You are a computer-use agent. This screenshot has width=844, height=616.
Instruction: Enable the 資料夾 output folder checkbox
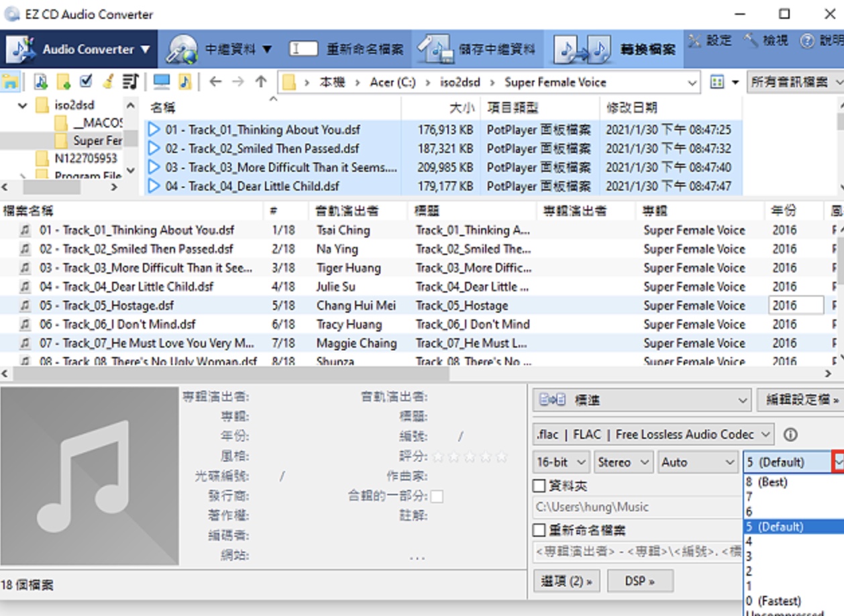click(539, 485)
